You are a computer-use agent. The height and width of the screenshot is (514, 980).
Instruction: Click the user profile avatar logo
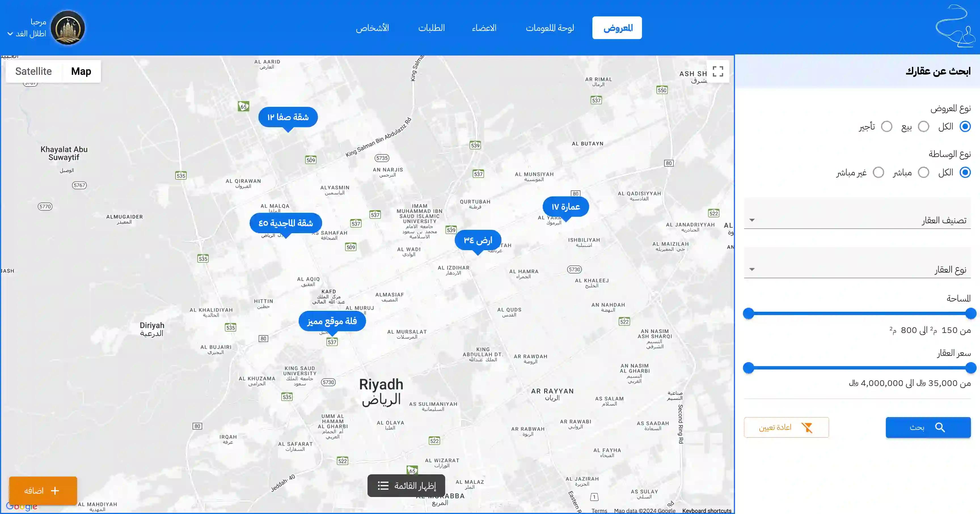[68, 28]
